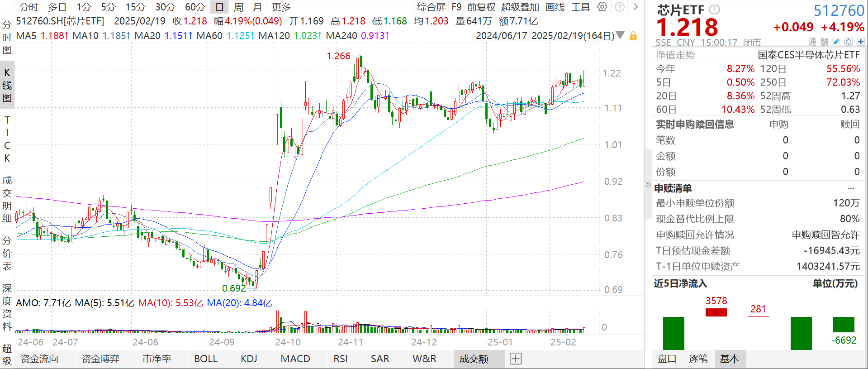Collapse the right side panel with double arrow
Image resolution: width=868 pixels, height=369 pixels.
tap(648, 184)
